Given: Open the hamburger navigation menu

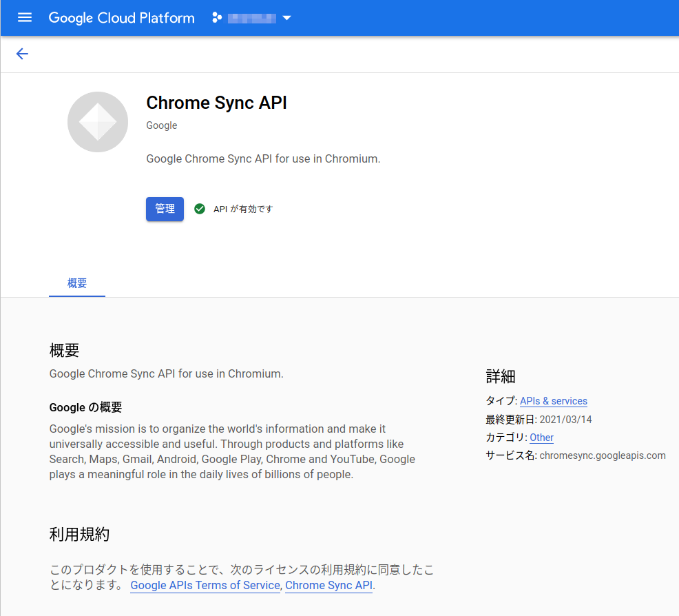Looking at the screenshot, I should [25, 18].
